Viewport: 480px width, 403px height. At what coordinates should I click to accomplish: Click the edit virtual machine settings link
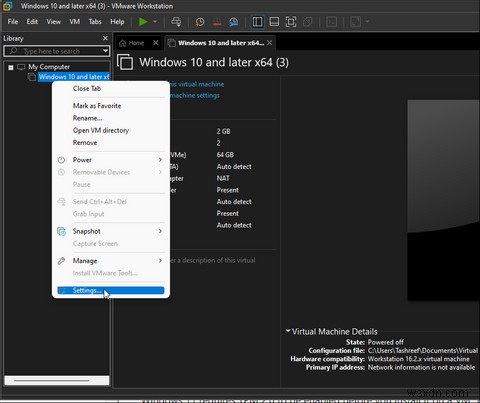pyautogui.click(x=195, y=96)
